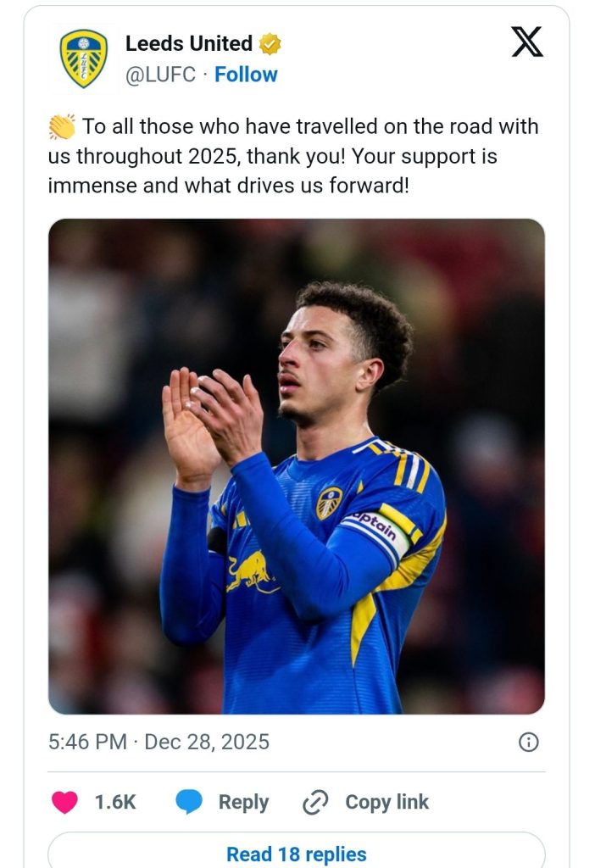Click the captain armband in the photo
This screenshot has width=595, height=868.
pos(381,531)
